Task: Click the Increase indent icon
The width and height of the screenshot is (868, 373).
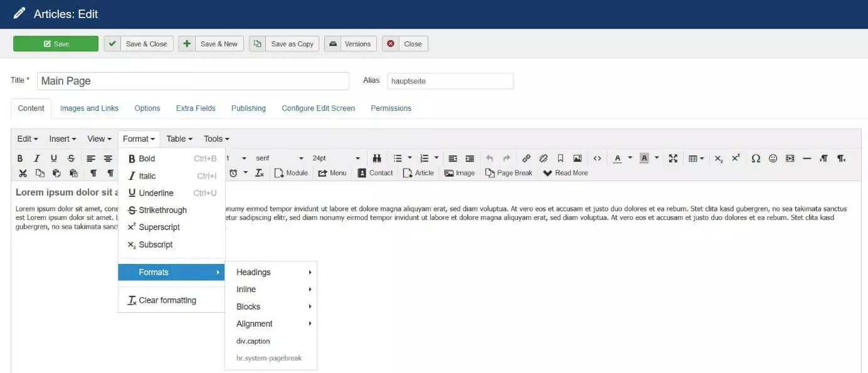Action: coord(470,159)
